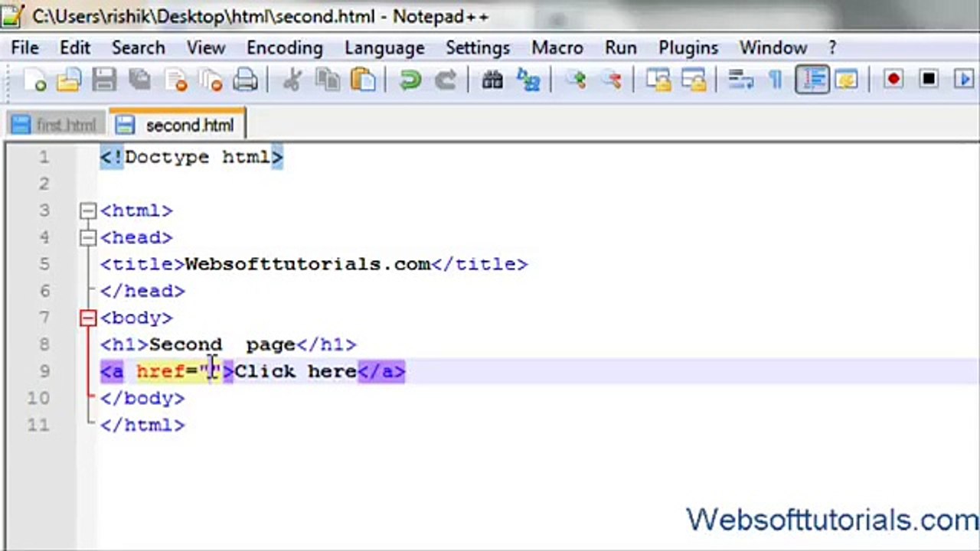
Task: Open the Edit menu
Action: tap(75, 47)
